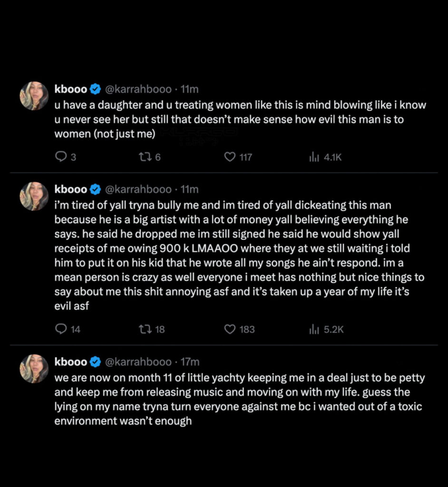Open profile avatar on the daughter tweet

[34, 96]
